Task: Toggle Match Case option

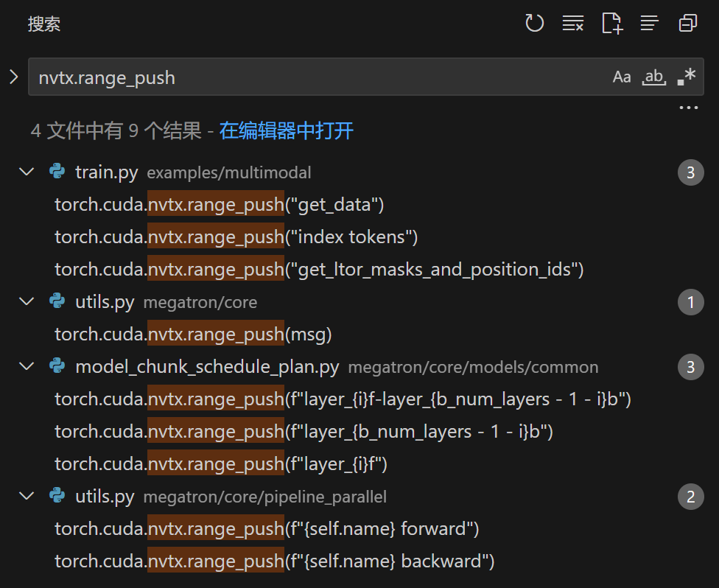Action: click(x=622, y=77)
